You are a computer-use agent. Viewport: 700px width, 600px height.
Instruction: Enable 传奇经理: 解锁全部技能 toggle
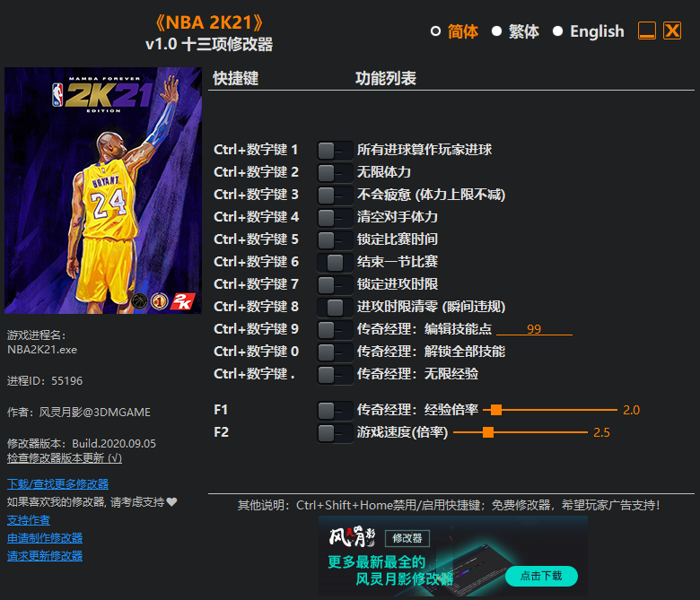[335, 352]
